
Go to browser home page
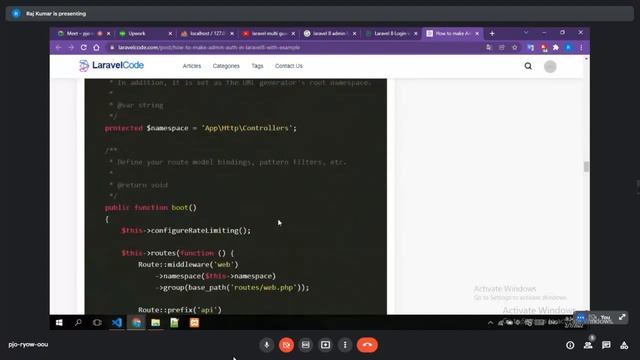(x=96, y=47)
